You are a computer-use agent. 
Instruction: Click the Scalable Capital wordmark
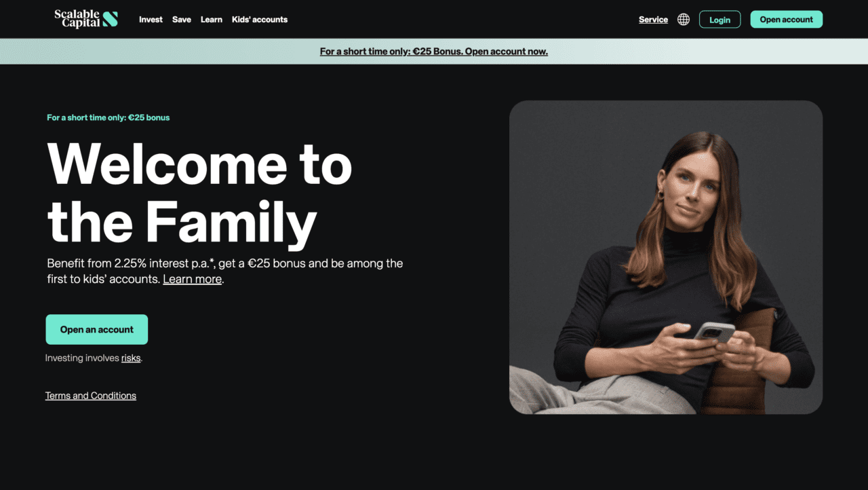click(77, 19)
